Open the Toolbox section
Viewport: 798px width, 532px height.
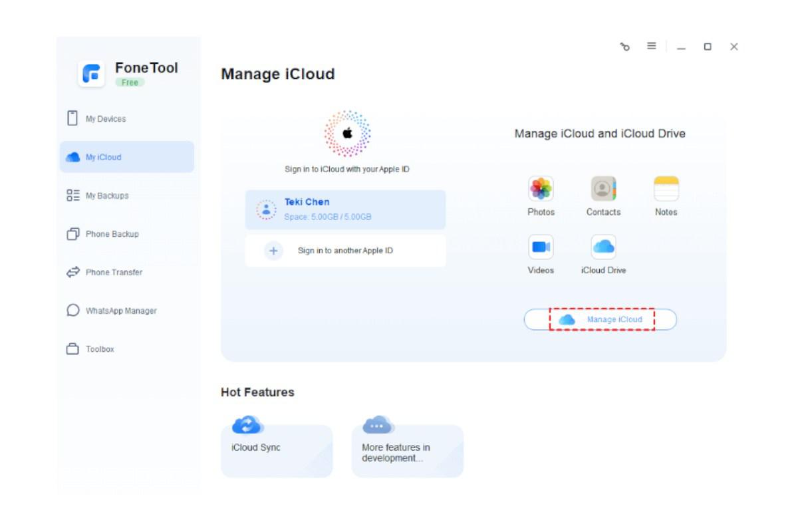(126, 349)
